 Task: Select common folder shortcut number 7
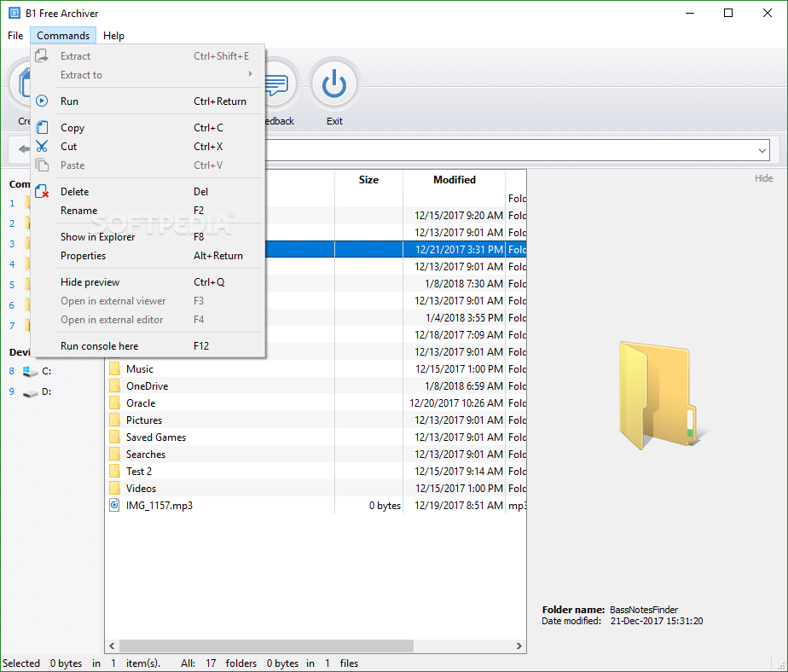(x=12, y=327)
